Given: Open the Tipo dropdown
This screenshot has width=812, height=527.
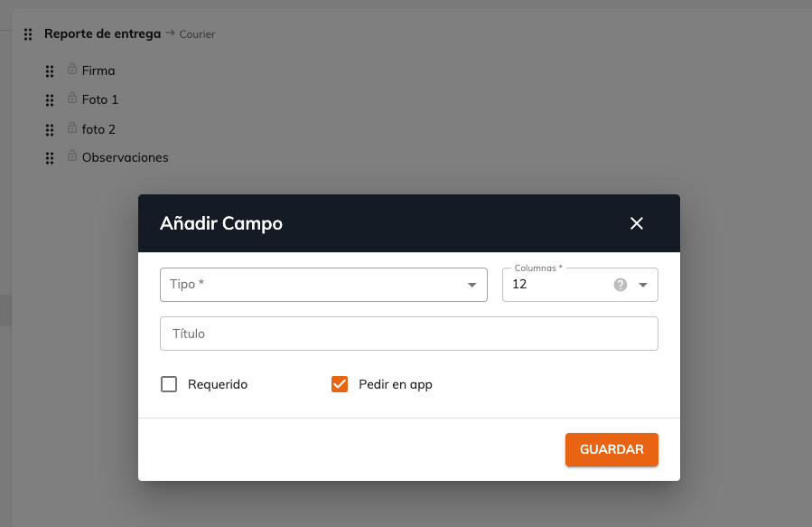Looking at the screenshot, I should point(323,285).
